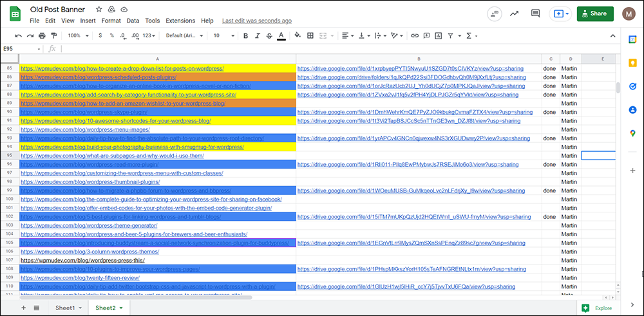
Task: Click the Insert comment icon
Action: [427, 35]
